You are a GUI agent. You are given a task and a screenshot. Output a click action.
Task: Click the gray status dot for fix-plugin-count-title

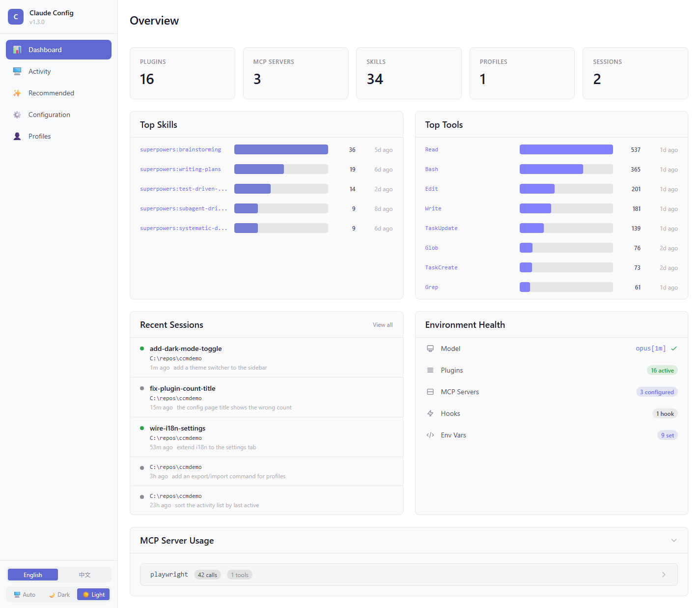pyautogui.click(x=142, y=388)
